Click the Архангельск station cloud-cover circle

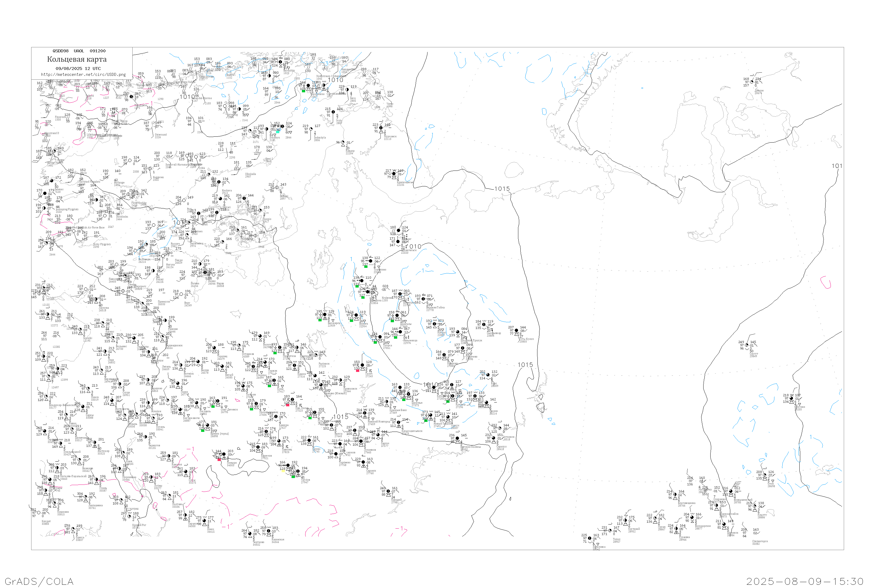[398, 241]
